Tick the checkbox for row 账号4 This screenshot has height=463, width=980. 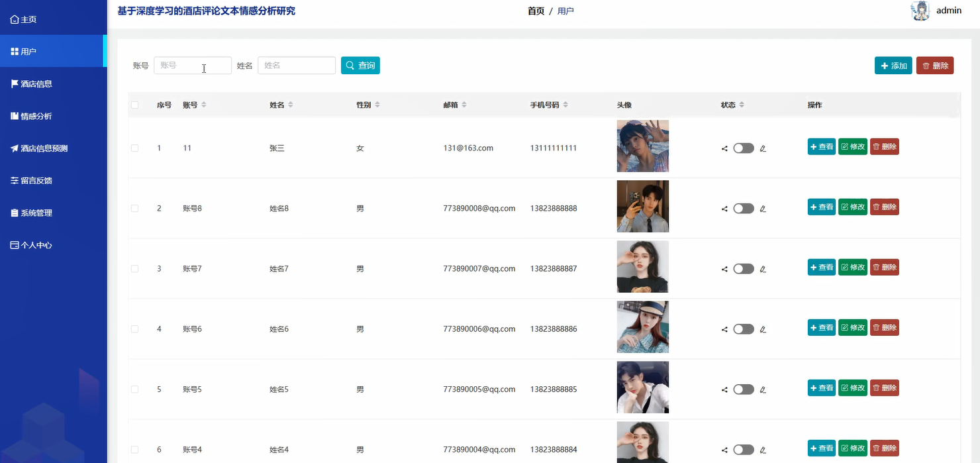(x=135, y=450)
